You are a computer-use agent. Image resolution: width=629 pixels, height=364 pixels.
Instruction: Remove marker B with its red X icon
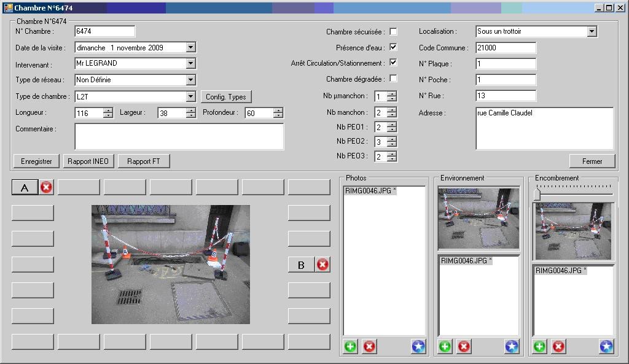[322, 265]
